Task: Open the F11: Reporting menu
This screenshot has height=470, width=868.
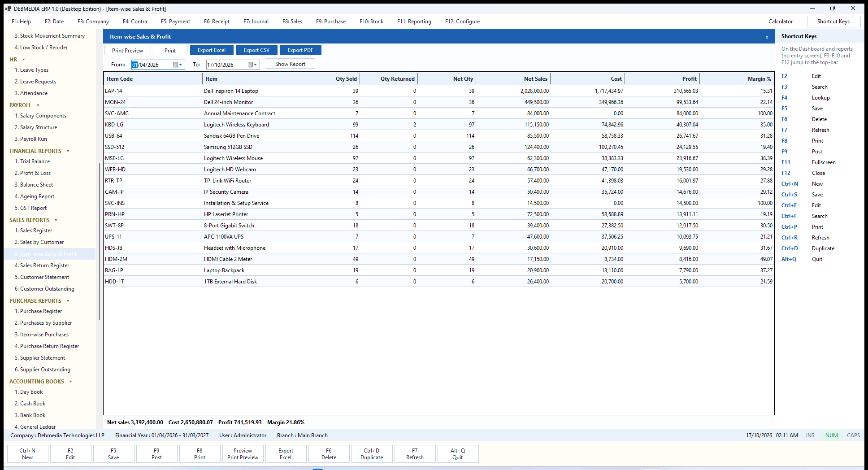Action: click(414, 22)
